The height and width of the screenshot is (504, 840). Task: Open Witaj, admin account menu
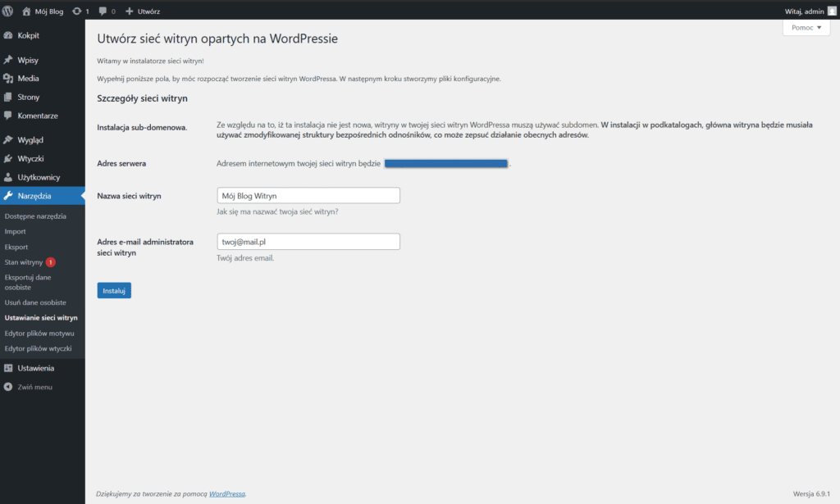click(x=808, y=11)
